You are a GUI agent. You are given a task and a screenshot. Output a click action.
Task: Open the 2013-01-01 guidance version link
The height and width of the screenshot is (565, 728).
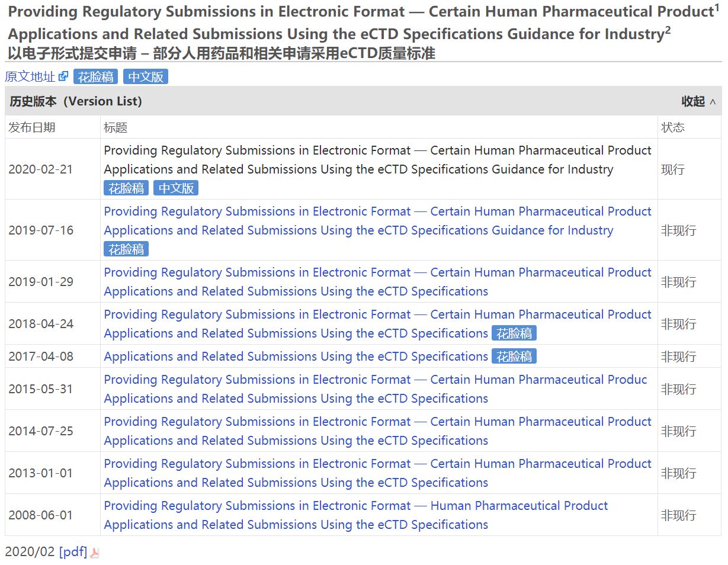click(378, 473)
